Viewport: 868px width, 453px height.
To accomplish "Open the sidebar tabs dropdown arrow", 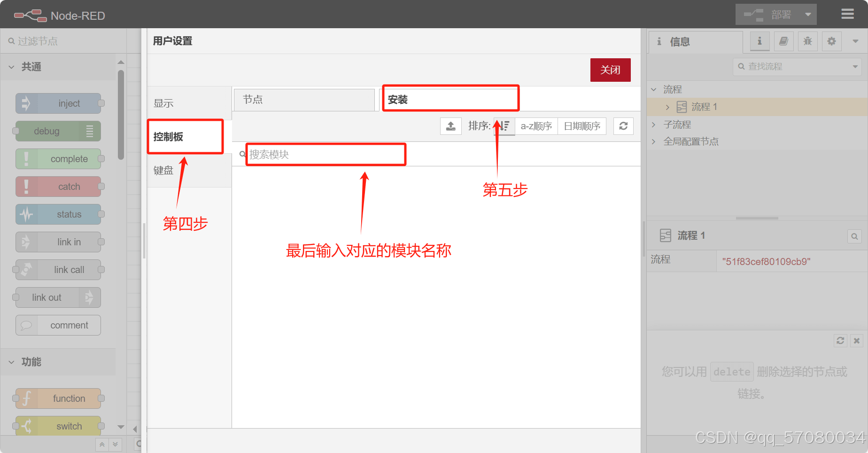I will point(855,41).
